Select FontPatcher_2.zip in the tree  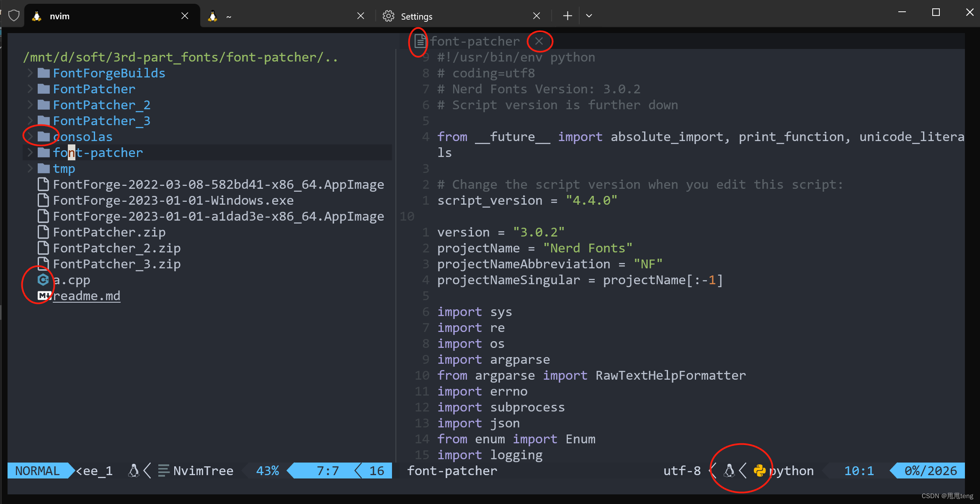[x=116, y=248]
